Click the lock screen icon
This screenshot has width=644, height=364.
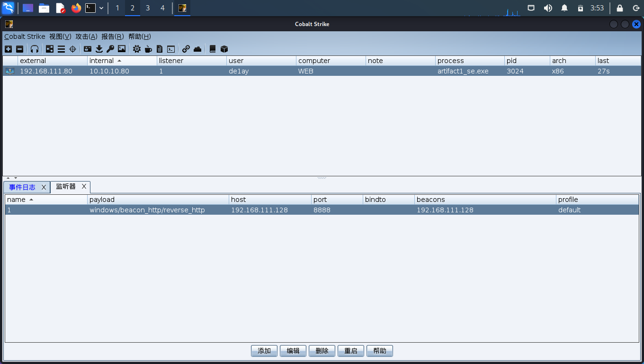619,8
